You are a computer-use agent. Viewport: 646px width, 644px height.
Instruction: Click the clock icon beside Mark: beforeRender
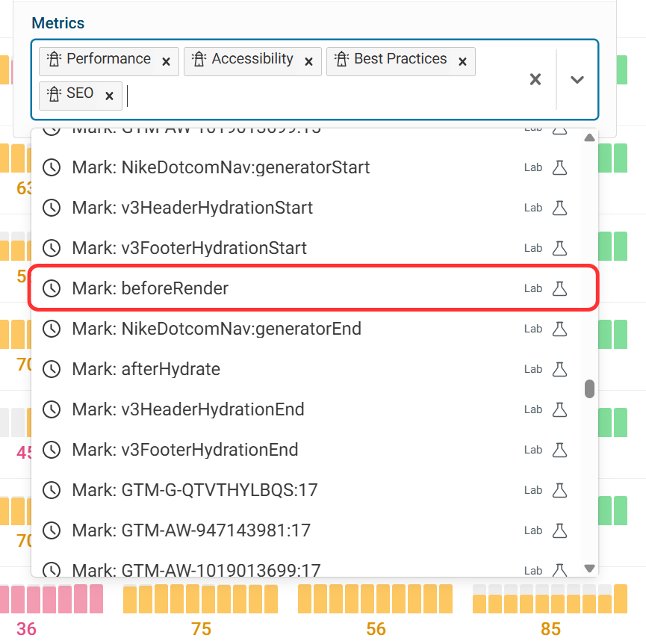[x=51, y=288]
